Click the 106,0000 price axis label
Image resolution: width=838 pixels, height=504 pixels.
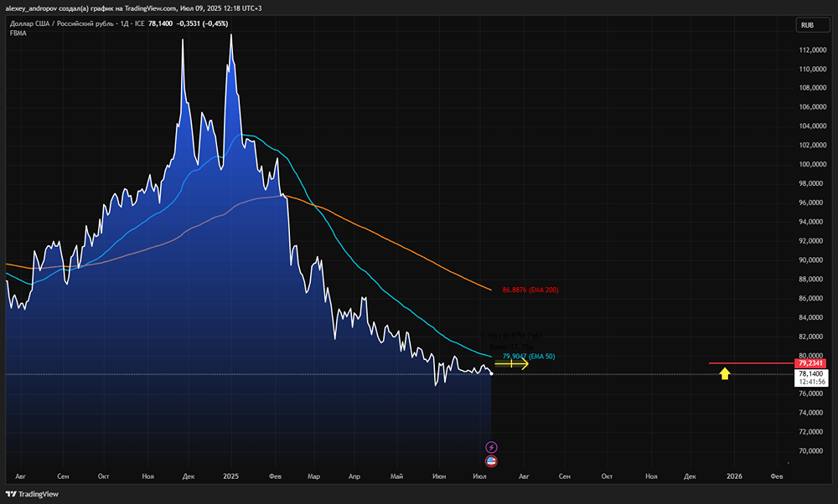(x=812, y=107)
